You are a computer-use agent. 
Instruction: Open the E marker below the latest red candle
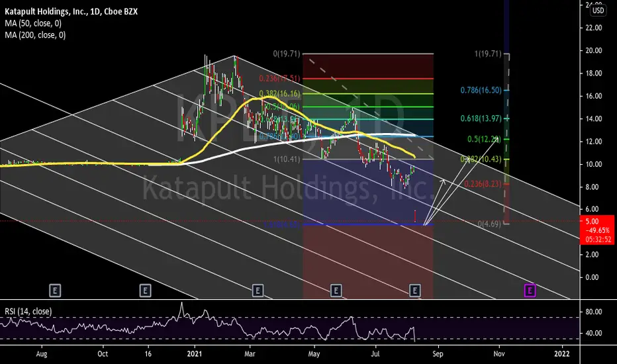(x=414, y=291)
